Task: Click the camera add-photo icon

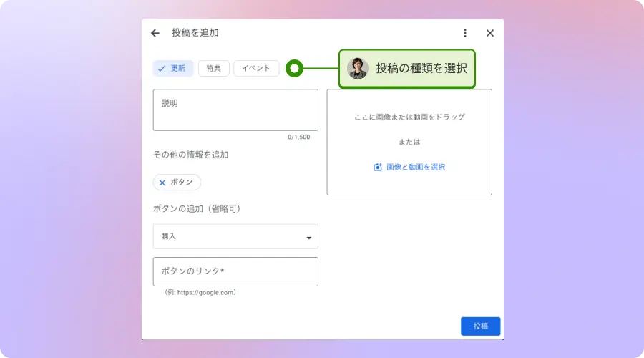Action: pyautogui.click(x=377, y=167)
